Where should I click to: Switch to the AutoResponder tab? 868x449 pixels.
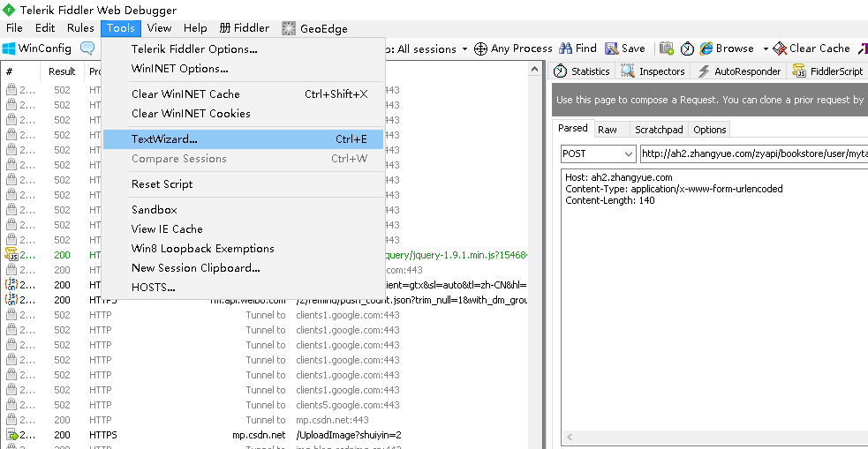pos(740,71)
